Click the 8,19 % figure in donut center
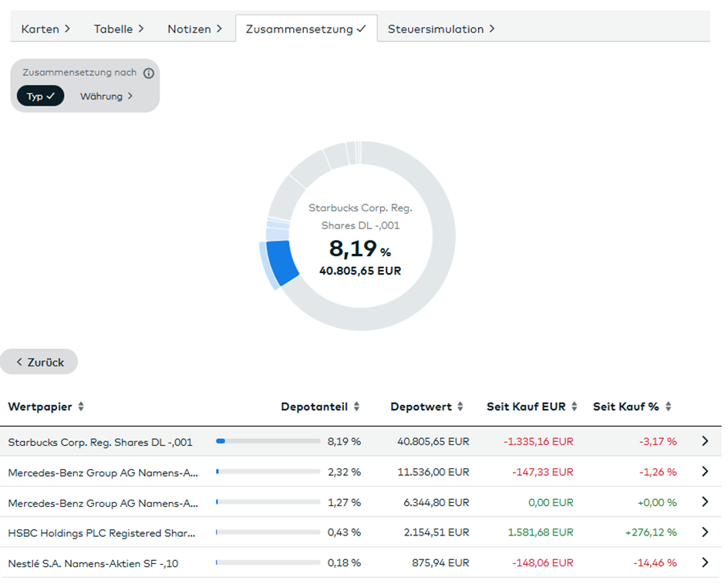 [x=360, y=248]
